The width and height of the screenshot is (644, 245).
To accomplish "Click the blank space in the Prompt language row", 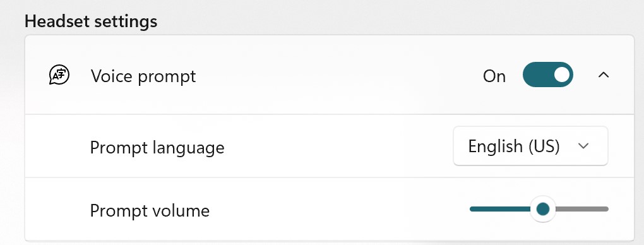I will [337, 146].
